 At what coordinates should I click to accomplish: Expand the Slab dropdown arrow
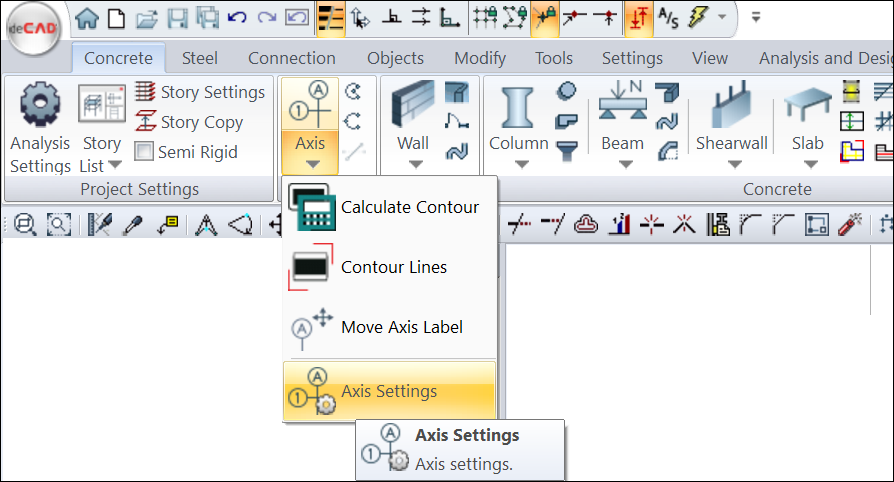(x=808, y=164)
